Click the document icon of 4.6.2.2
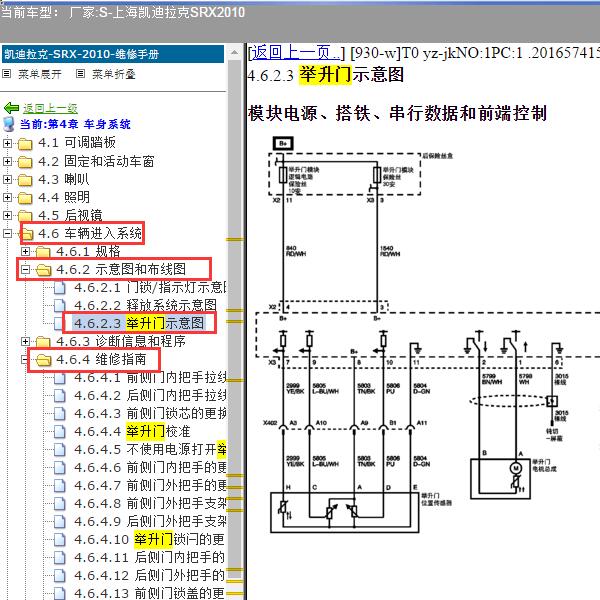Screen dimensions: 600x600 (x=60, y=306)
